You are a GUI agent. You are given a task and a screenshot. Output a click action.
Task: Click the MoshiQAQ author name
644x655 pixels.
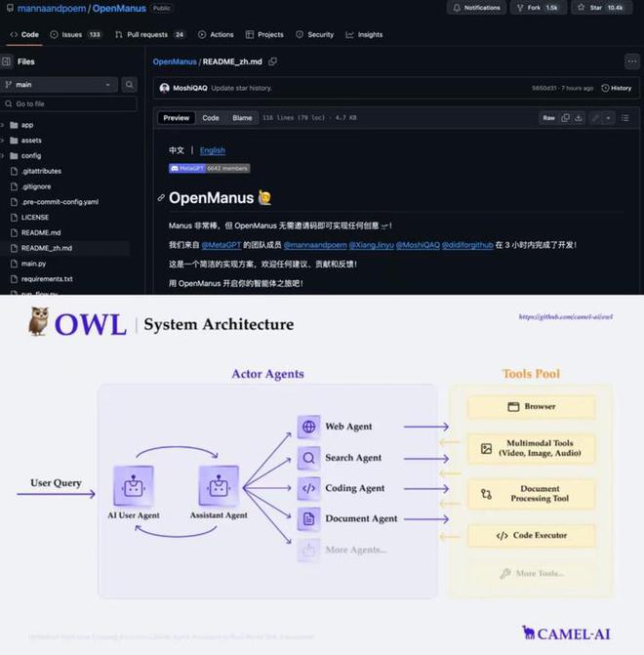point(190,88)
